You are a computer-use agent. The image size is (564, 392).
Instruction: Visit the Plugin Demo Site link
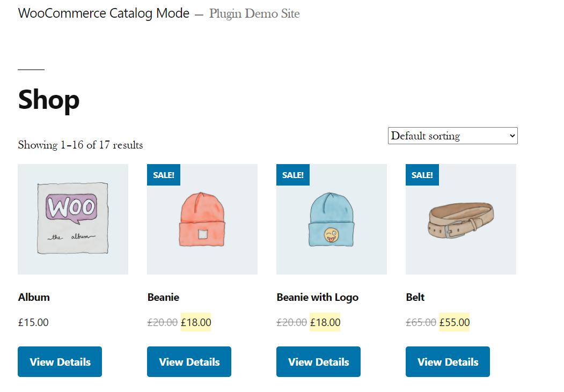click(x=254, y=13)
